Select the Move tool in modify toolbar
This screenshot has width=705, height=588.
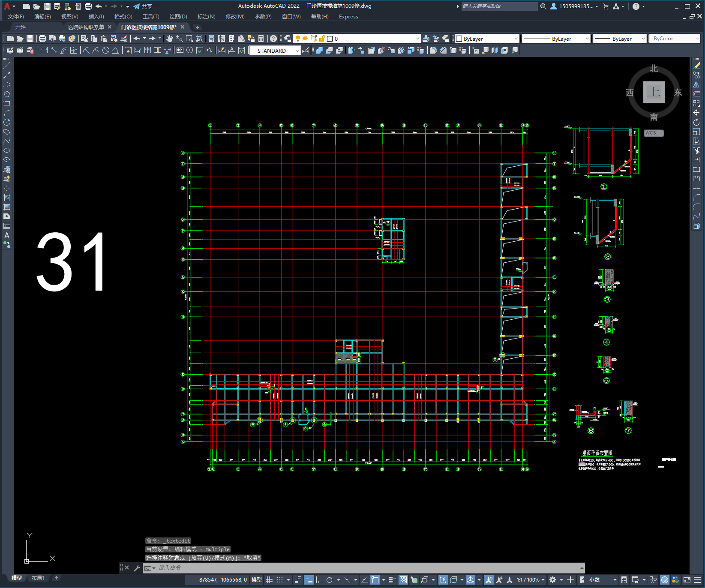pos(696,113)
